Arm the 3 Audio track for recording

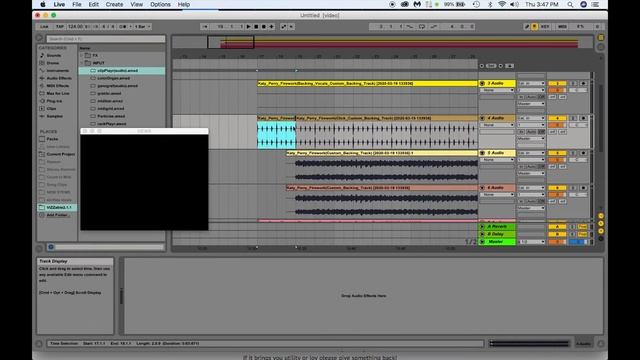pyautogui.click(x=583, y=83)
